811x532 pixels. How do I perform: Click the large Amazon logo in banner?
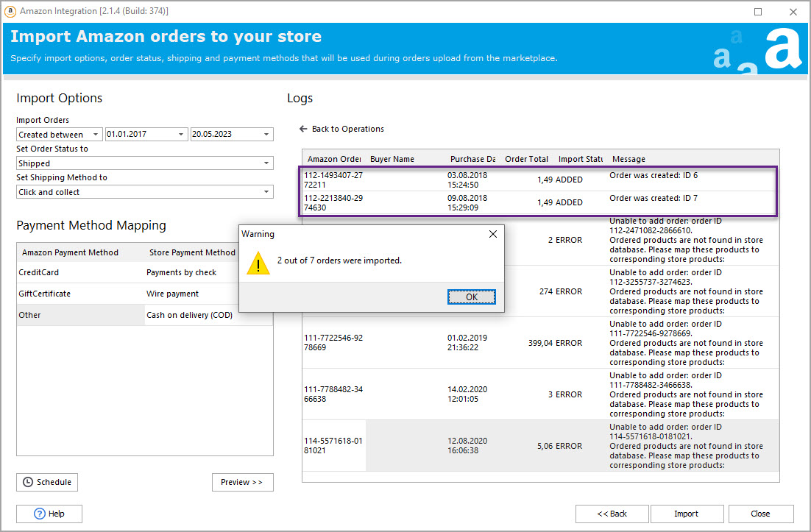tap(782, 48)
